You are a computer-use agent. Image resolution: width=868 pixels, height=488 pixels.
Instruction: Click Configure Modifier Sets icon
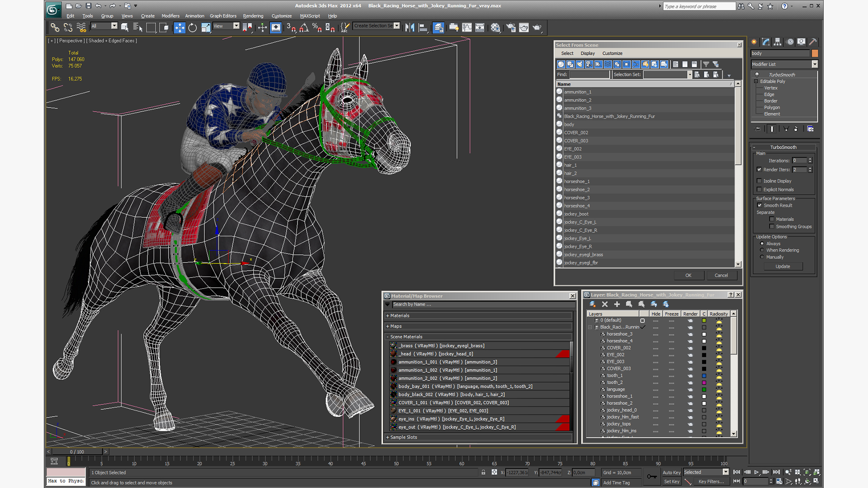point(811,129)
